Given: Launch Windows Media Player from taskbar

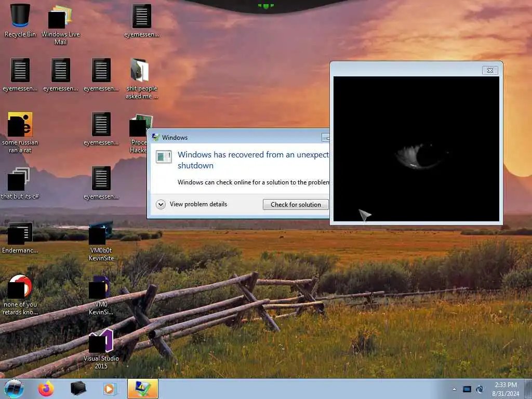Looking at the screenshot, I should click(x=110, y=389).
